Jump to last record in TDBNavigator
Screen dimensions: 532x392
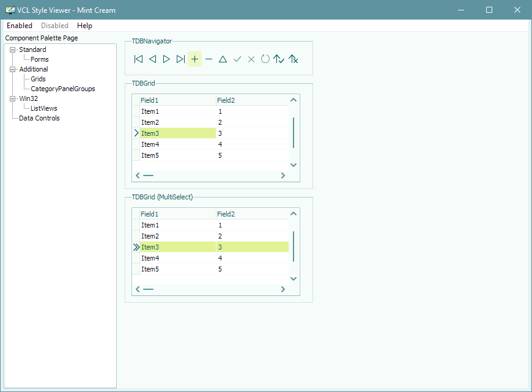pyautogui.click(x=180, y=59)
